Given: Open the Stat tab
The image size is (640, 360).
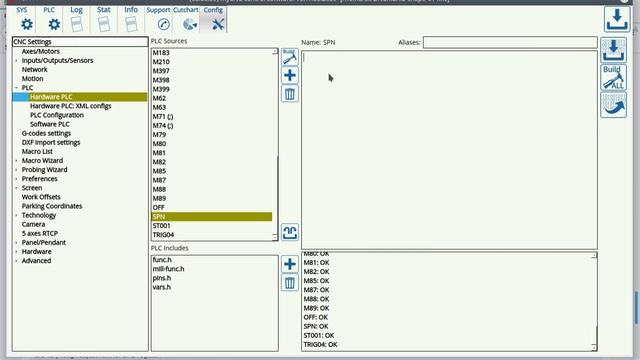Looking at the screenshot, I should click(104, 19).
